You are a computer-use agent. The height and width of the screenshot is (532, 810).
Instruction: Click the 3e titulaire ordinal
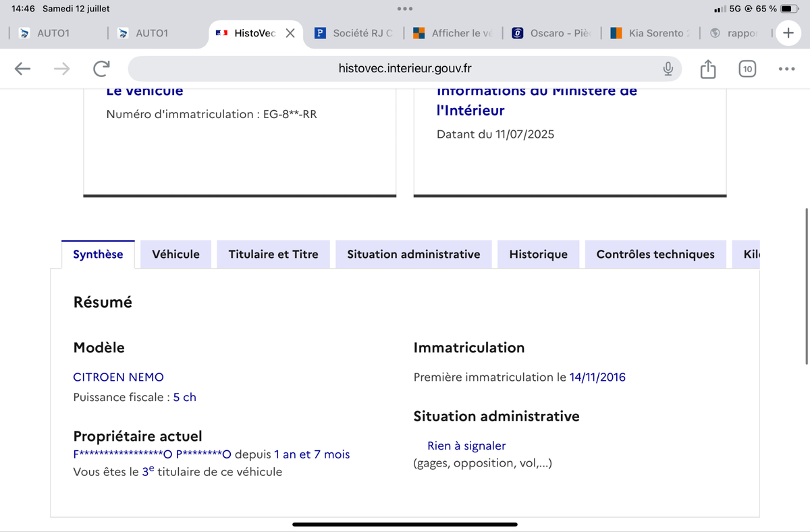tap(148, 471)
